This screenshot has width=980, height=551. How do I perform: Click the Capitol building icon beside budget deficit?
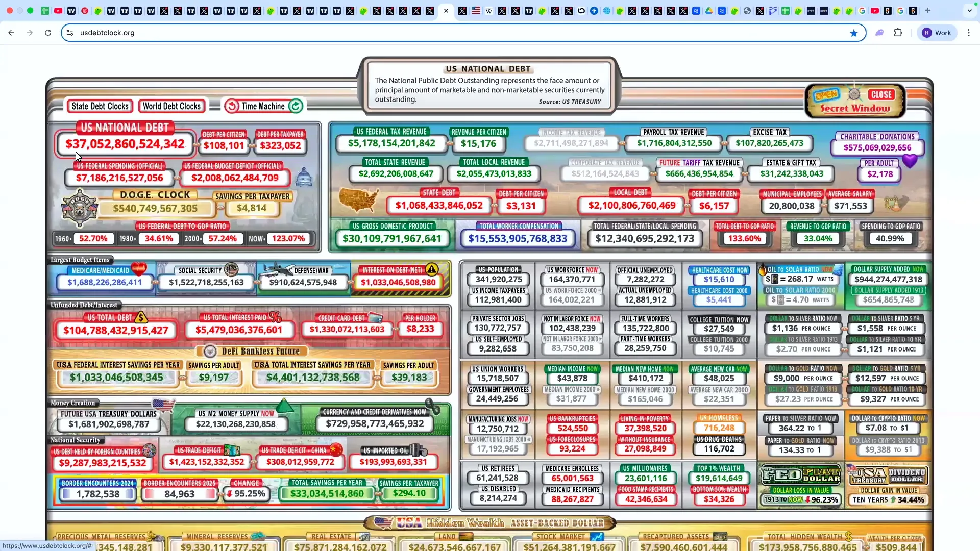[x=304, y=177]
